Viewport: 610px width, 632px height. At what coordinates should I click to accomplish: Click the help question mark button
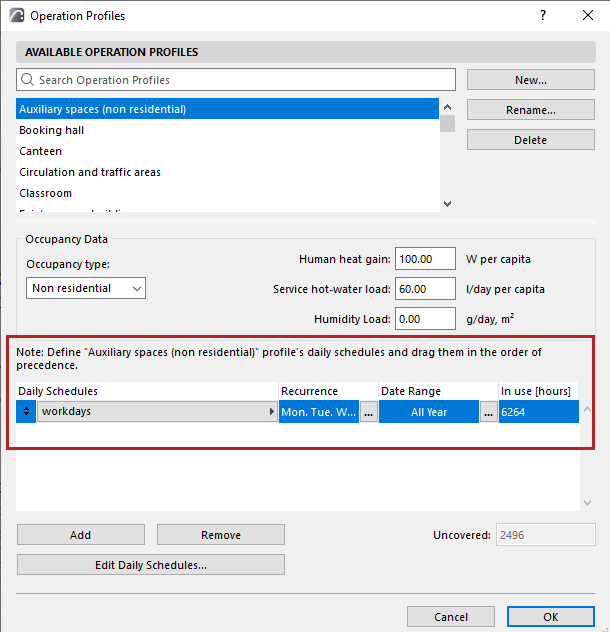(x=543, y=15)
